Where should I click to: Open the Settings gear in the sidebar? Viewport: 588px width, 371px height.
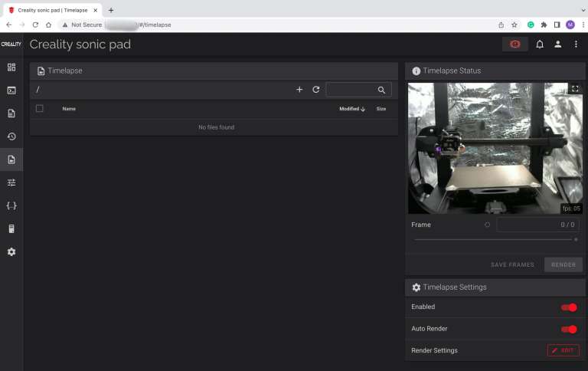[11, 251]
